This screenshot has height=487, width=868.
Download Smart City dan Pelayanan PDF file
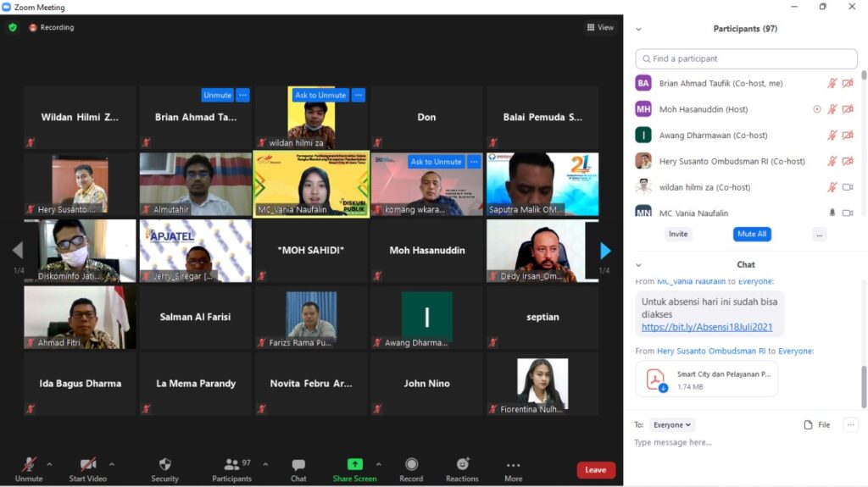tap(706, 379)
